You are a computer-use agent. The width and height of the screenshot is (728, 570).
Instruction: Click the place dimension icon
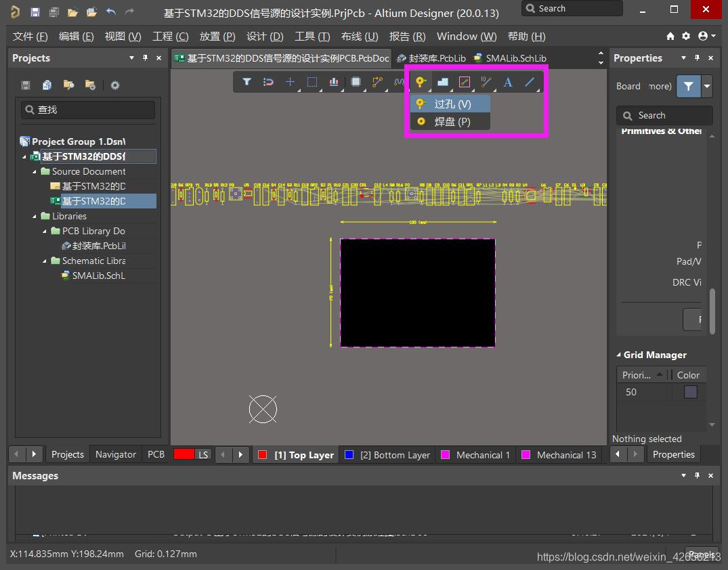(486, 82)
